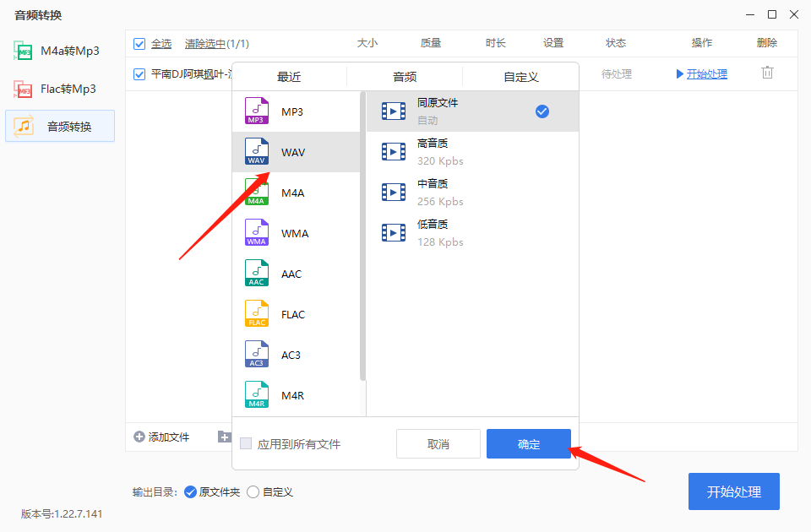
Task: Click the 质量 column header
Action: point(430,43)
